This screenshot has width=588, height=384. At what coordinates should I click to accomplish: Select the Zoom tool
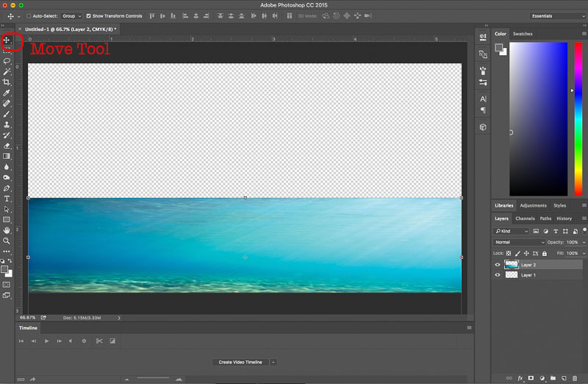pyautogui.click(x=7, y=241)
